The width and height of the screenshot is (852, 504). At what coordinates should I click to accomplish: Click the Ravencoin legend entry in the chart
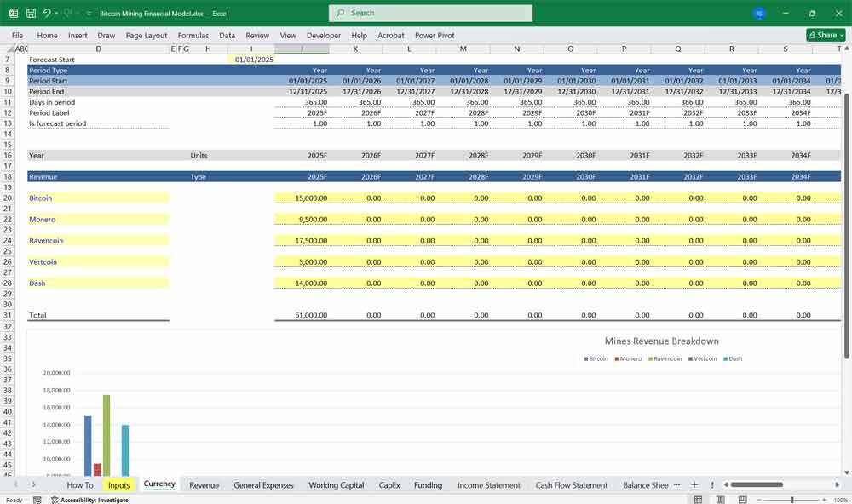[665, 359]
